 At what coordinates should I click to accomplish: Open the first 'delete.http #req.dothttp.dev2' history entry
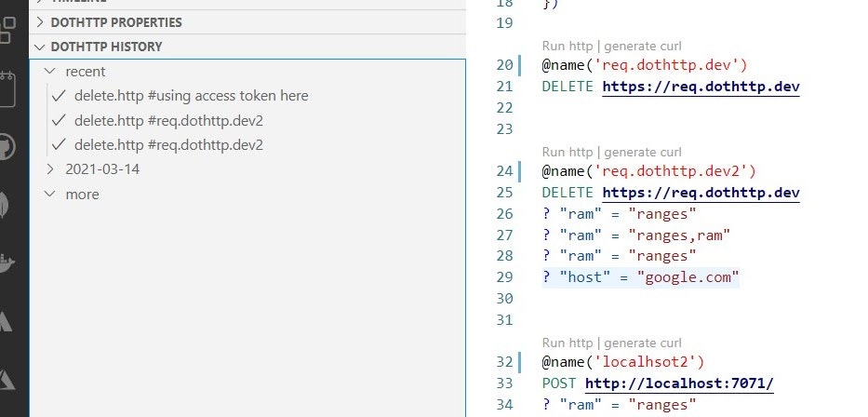coord(168,120)
